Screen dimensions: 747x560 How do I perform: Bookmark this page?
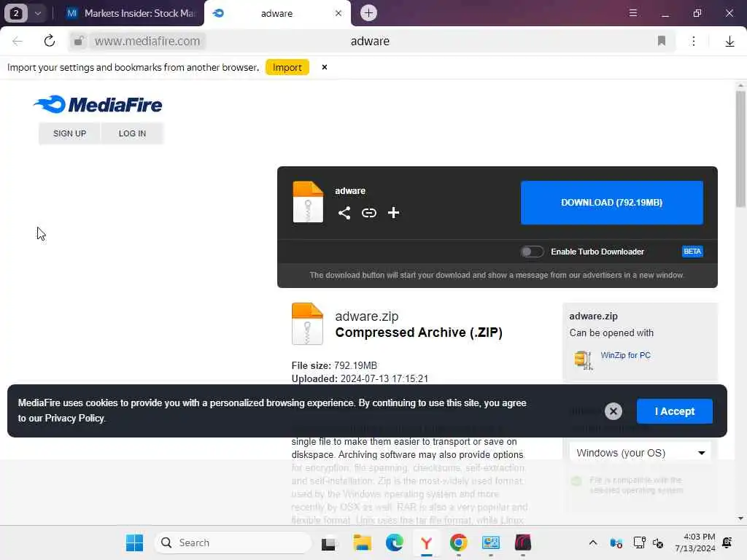[661, 41]
